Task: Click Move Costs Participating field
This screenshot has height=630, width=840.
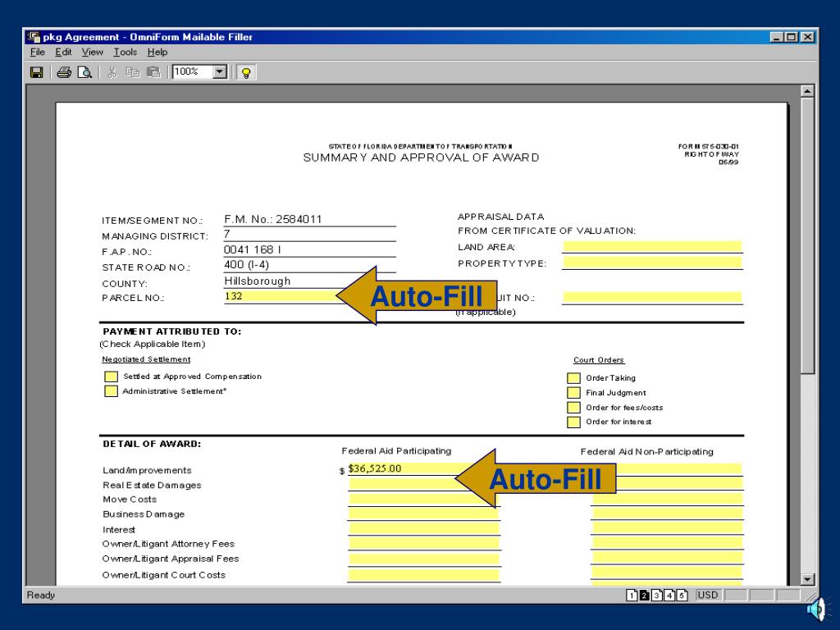Action: pos(423,500)
